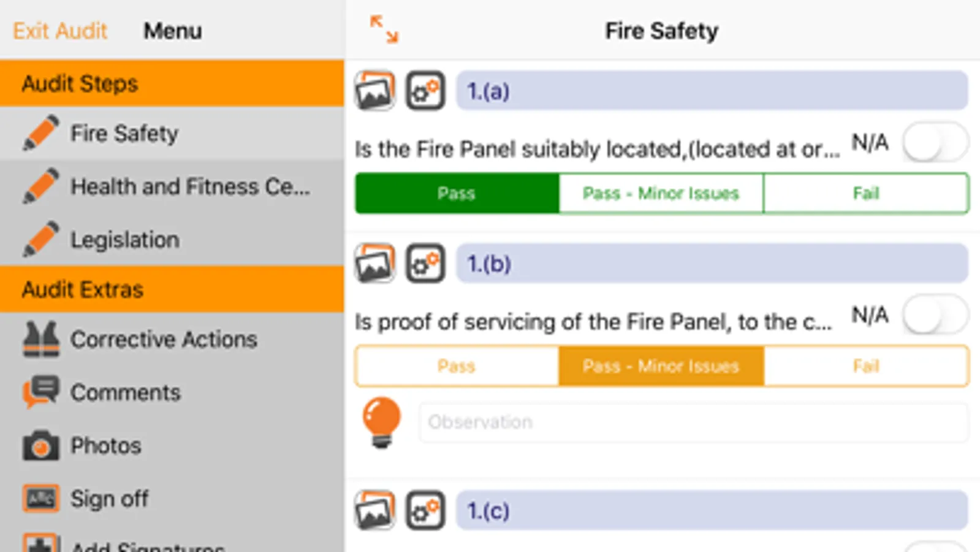The height and width of the screenshot is (552, 980).
Task: Open photo attachment for question 1.(b)
Action: [375, 264]
